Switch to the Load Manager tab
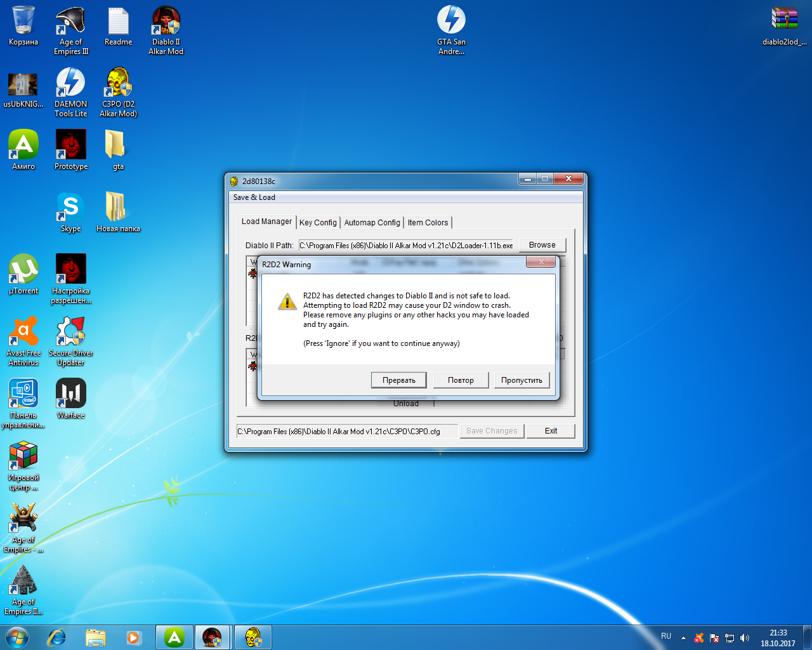The width and height of the screenshot is (812, 650). [x=266, y=222]
